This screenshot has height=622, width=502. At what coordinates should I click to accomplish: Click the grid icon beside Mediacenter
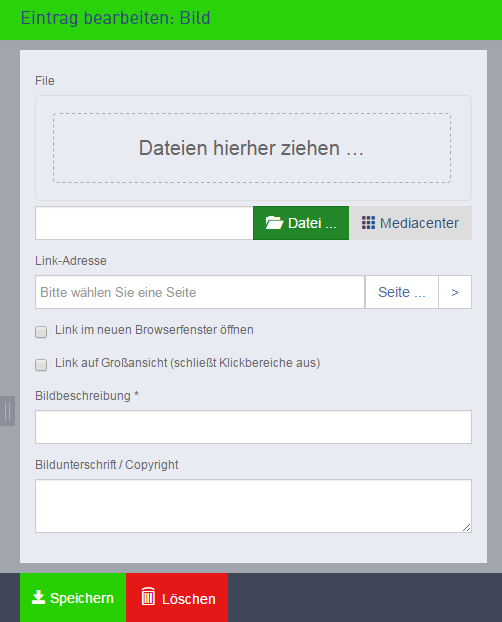tap(368, 223)
